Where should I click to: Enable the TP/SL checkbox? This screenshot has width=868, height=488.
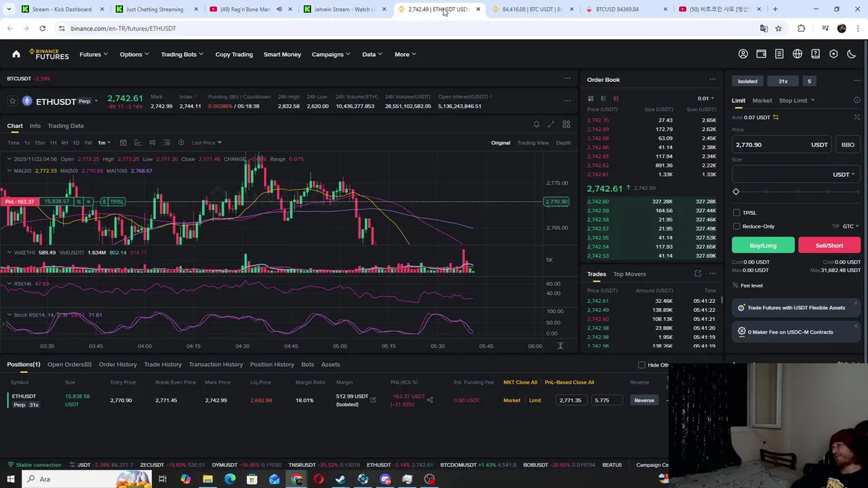(736, 213)
